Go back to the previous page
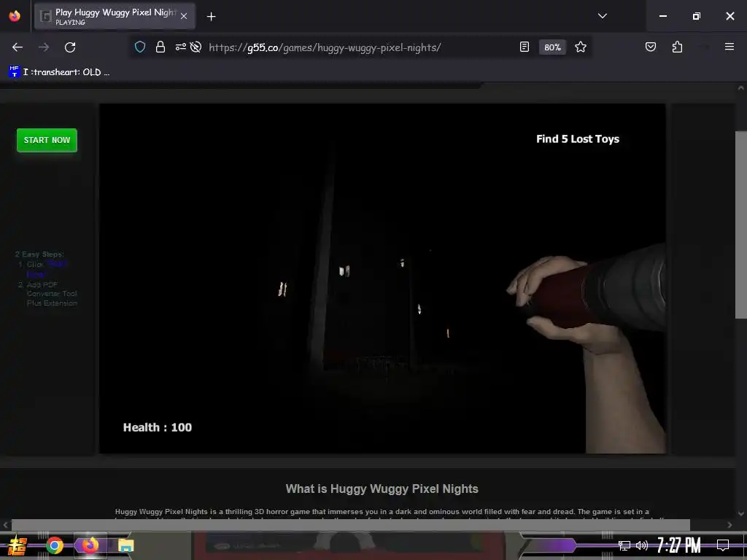Screen dimensions: 747x560 tap(18, 47)
